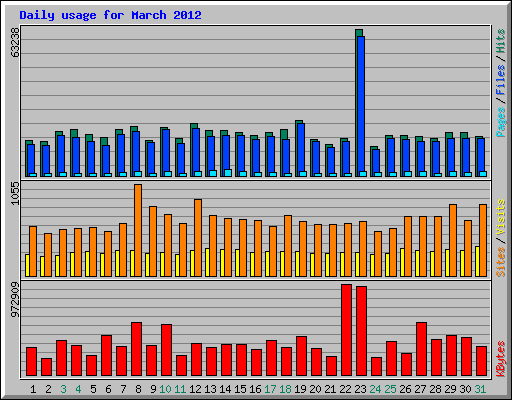Select the red KBytes bar for day 8

[x=136, y=349]
